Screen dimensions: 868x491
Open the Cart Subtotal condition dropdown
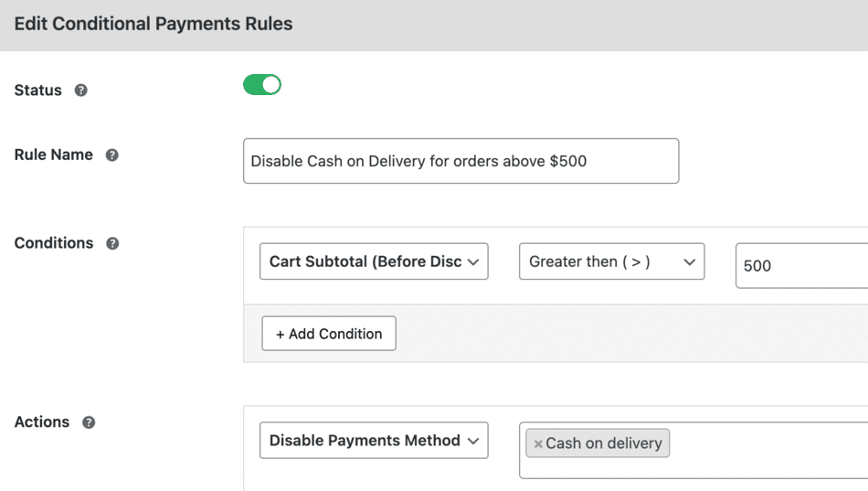[x=374, y=262]
